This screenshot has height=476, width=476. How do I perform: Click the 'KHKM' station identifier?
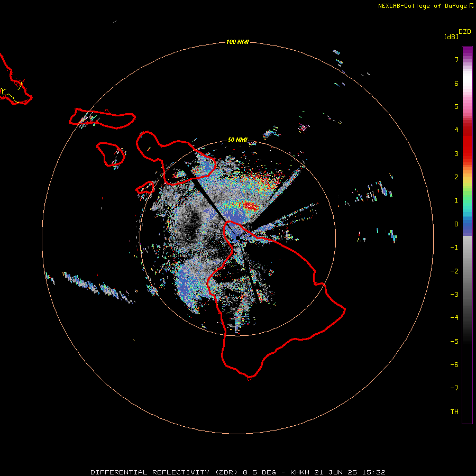click(300, 472)
